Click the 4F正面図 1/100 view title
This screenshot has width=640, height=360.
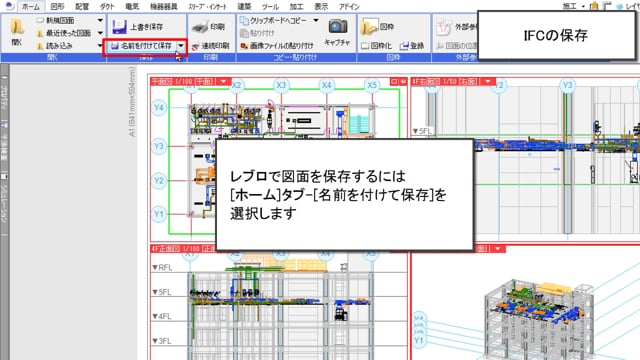[183, 249]
